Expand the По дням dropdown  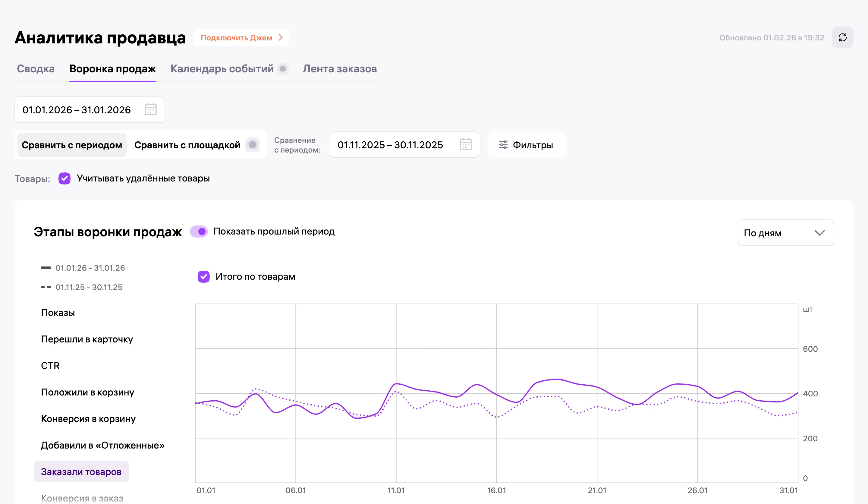[x=786, y=233]
